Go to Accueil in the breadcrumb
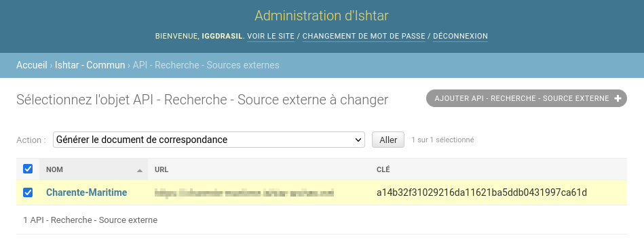 [32, 65]
